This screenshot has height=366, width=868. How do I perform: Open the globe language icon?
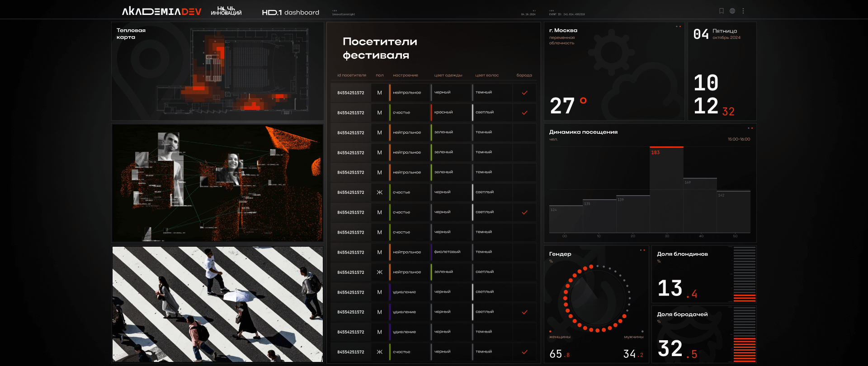[x=732, y=11]
